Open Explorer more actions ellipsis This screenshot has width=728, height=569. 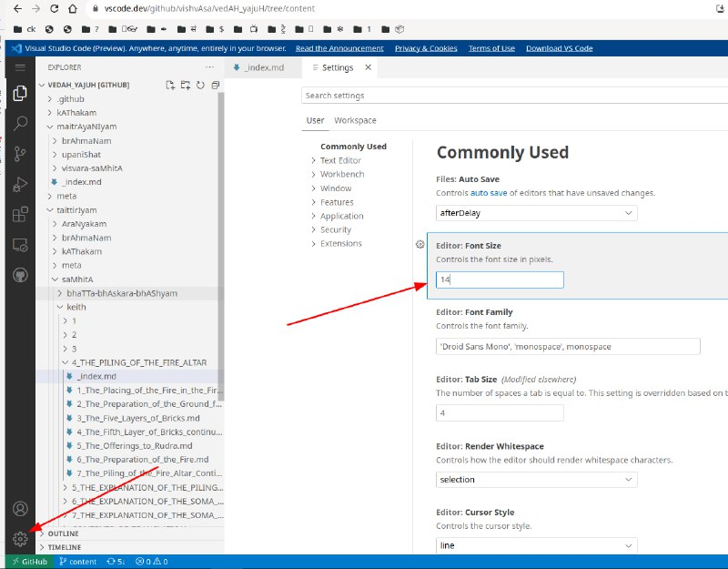coord(210,66)
